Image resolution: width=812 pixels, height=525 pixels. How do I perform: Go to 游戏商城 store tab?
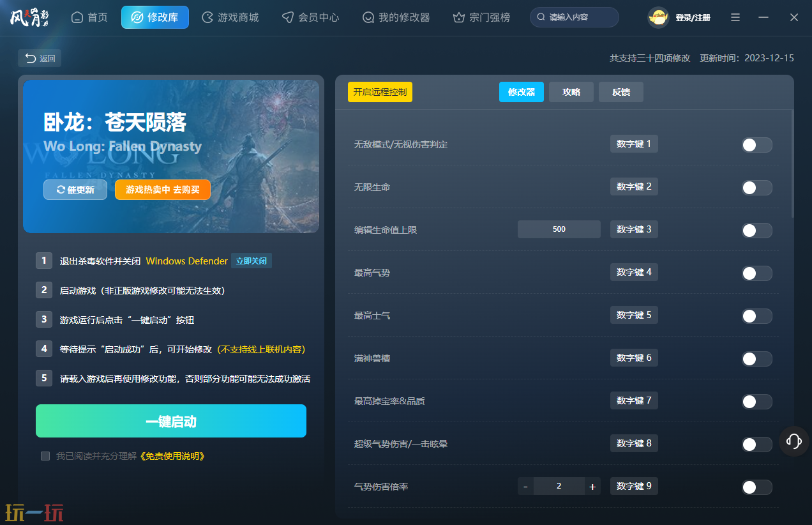click(x=230, y=17)
